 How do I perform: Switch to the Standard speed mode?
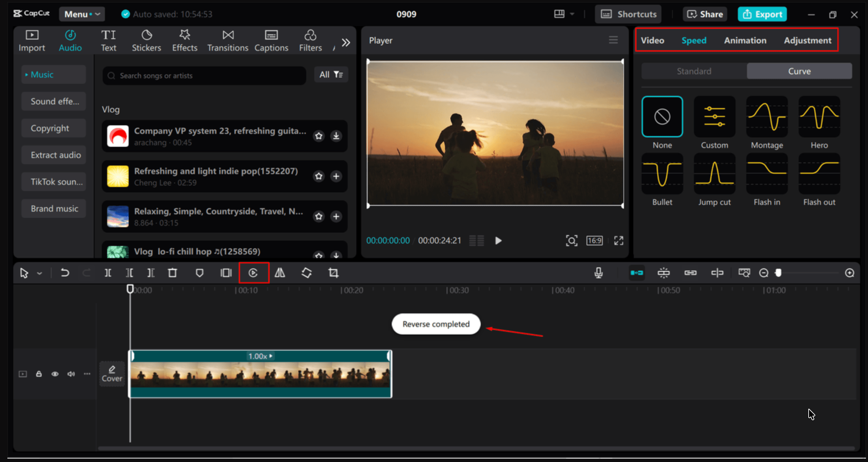[x=694, y=71]
